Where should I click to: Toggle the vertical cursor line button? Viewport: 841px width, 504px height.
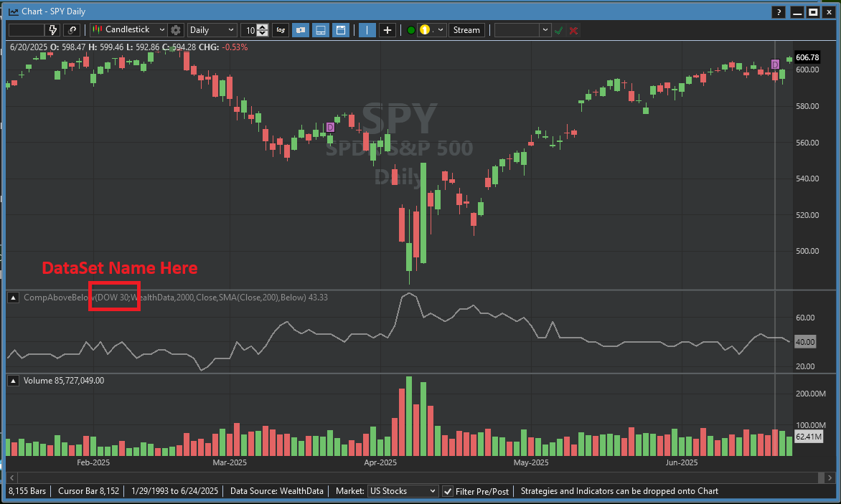pyautogui.click(x=367, y=30)
